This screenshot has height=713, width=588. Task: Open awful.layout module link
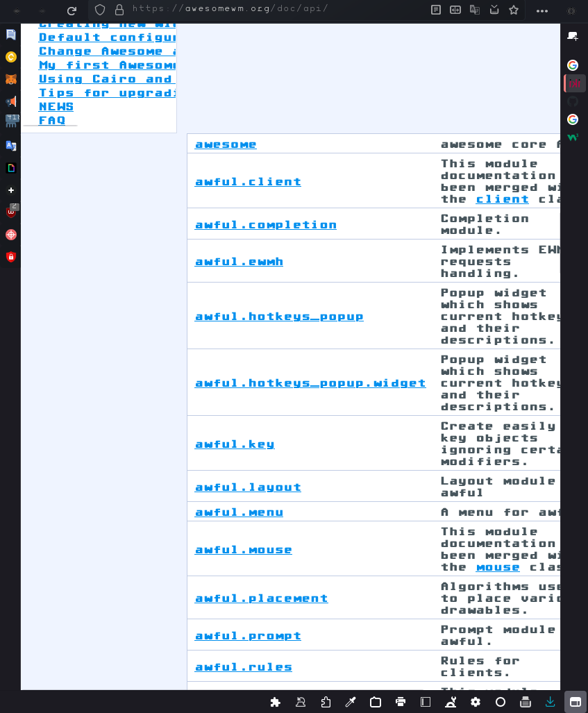tap(248, 487)
